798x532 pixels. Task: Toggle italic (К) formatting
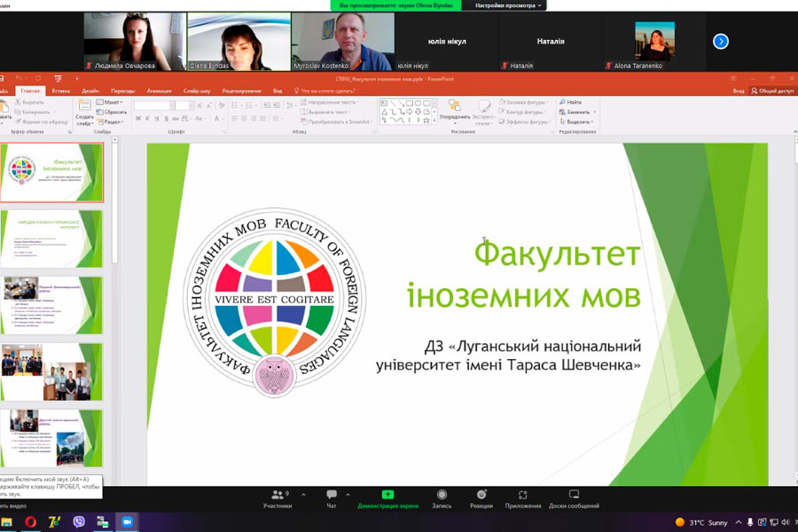pos(147,119)
